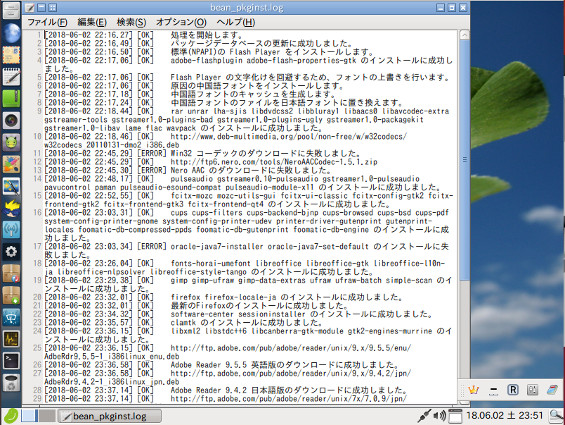
Task: Click the date and time clock display
Action: tap(504, 416)
